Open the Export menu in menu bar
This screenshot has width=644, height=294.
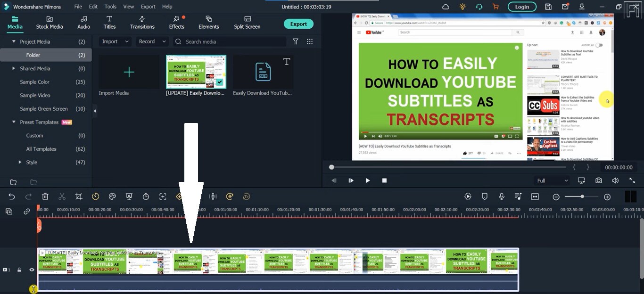148,7
